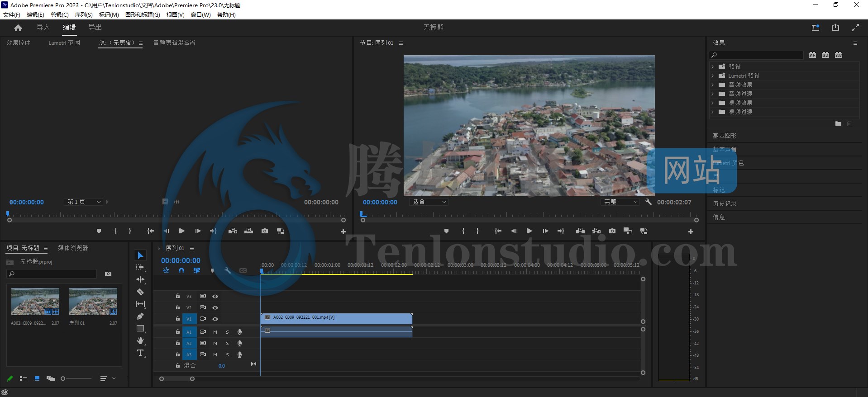This screenshot has width=868, height=397.
Task: Filter 32-bit color effects icon
Action: click(825, 55)
